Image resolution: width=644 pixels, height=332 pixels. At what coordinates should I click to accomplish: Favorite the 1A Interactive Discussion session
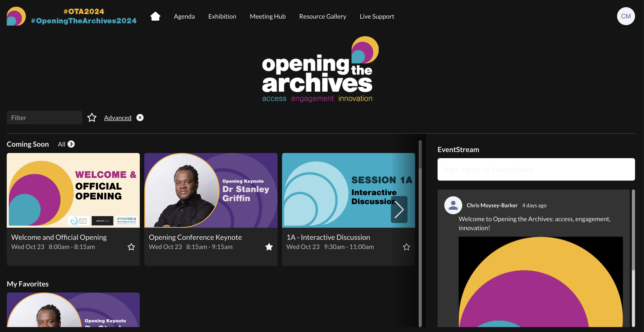point(407,247)
